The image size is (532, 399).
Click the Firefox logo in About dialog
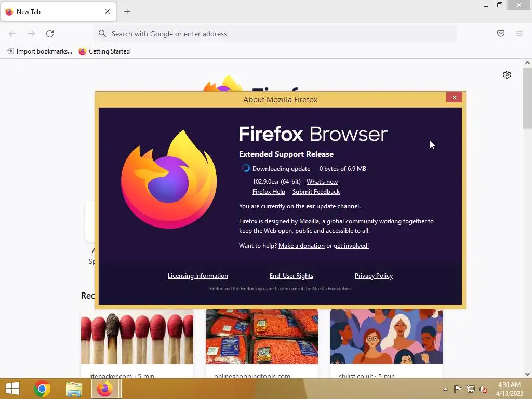pyautogui.click(x=169, y=179)
